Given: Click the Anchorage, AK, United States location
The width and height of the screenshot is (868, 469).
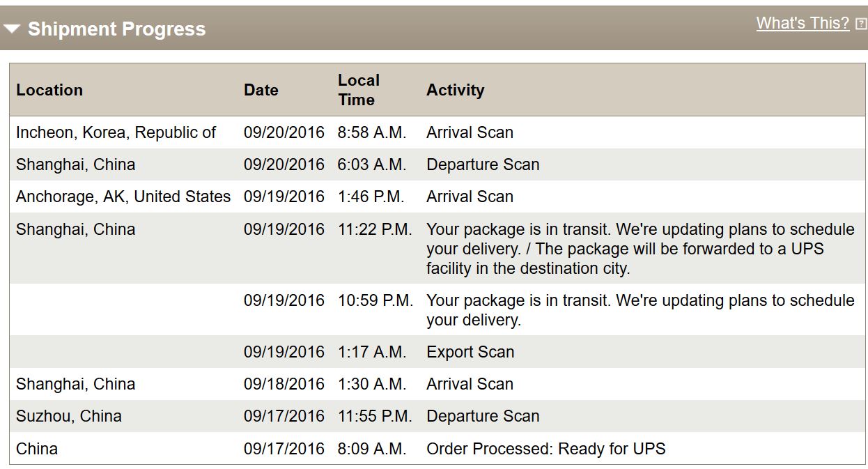Looking at the screenshot, I should pyautogui.click(x=123, y=197).
